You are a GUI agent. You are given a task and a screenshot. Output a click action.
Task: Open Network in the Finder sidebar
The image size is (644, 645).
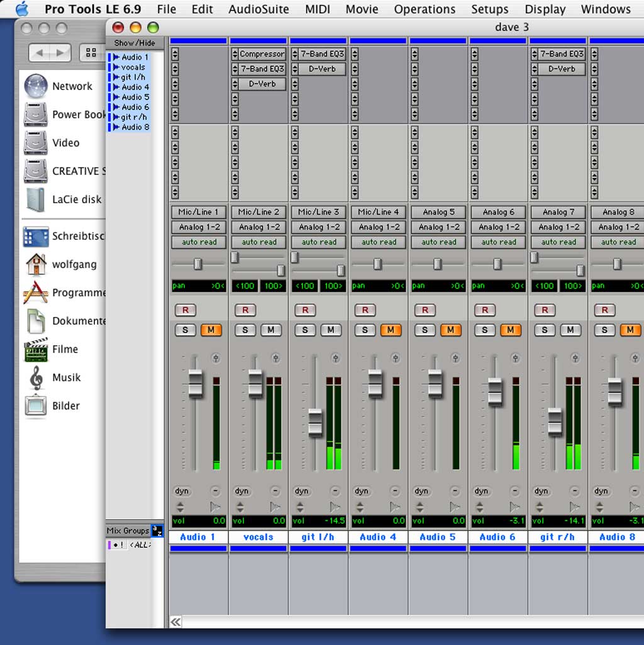click(59, 86)
